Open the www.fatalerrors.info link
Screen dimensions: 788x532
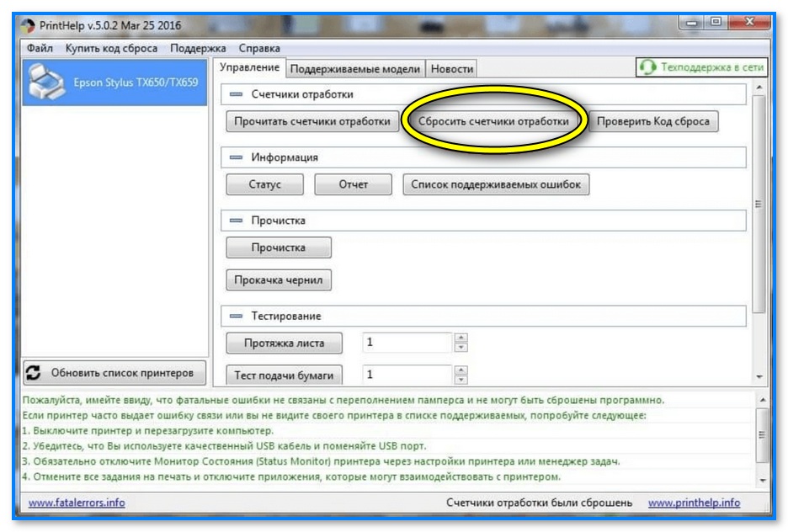(77, 503)
